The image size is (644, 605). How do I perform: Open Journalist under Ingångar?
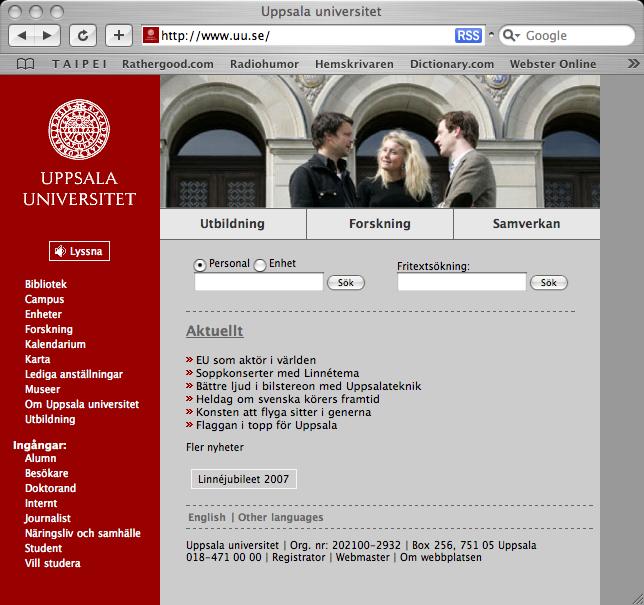[47, 518]
